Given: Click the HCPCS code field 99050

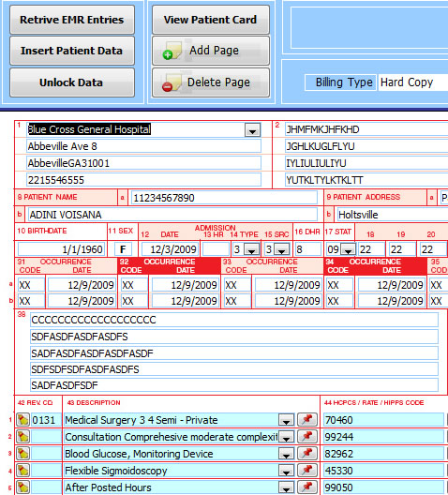Looking at the screenshot, I should coord(384,487).
